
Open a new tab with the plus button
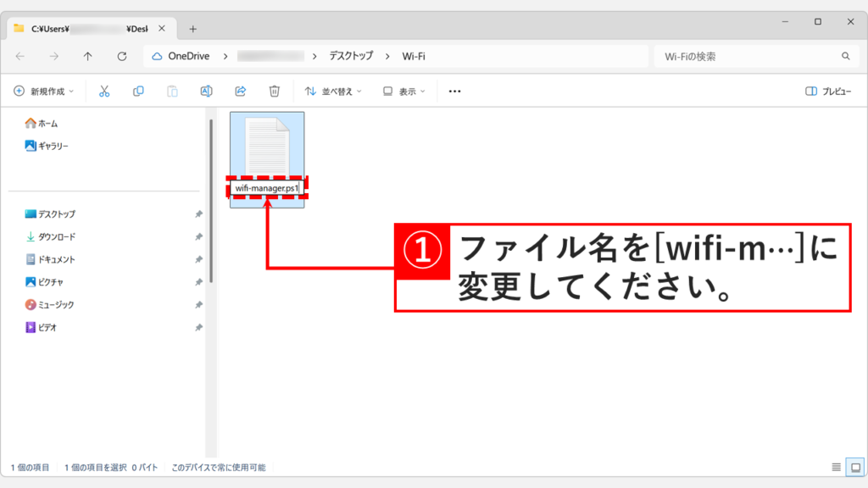tap(193, 27)
